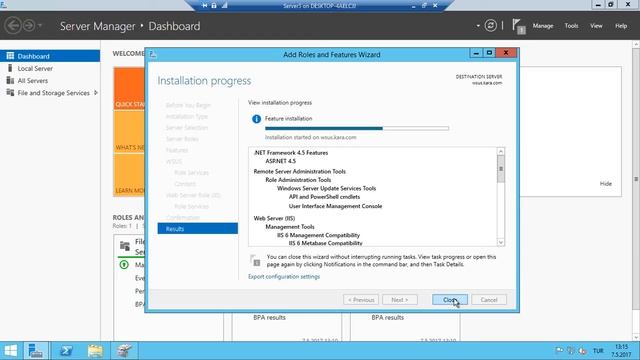Viewport: 640px width, 360px height.
Task: Select User Interface Management Console entry
Action: coord(336,206)
